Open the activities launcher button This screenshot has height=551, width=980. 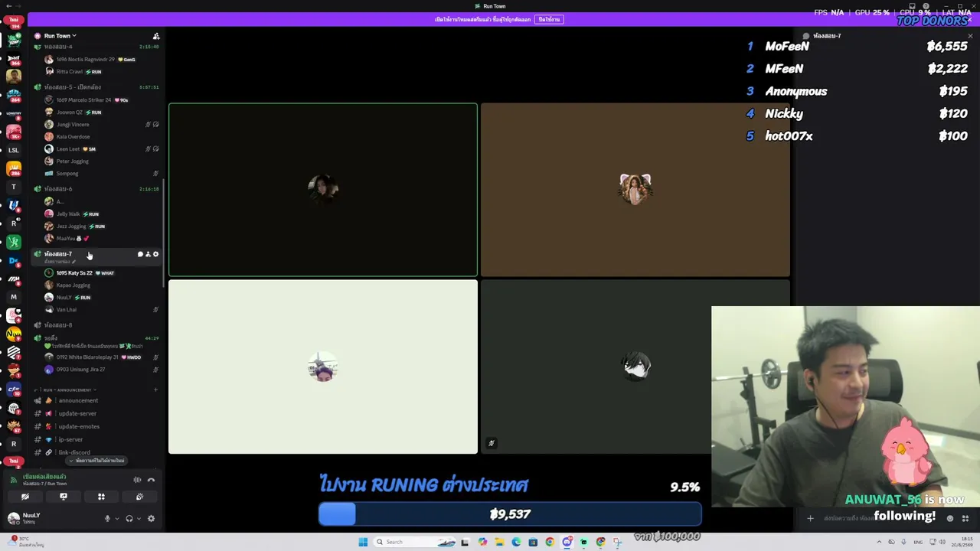101,497
